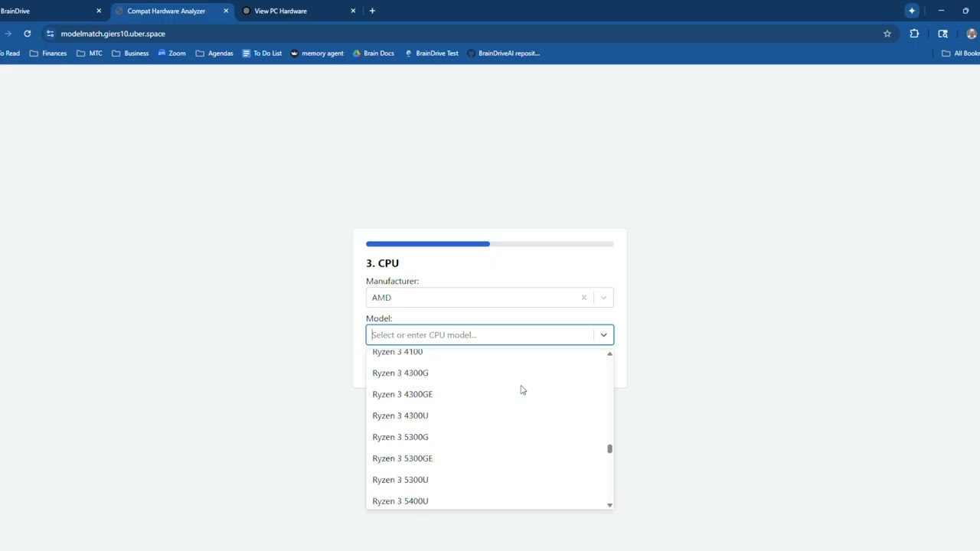Switch to the View PC Hardware tab
980x551 pixels.
[x=280, y=11]
